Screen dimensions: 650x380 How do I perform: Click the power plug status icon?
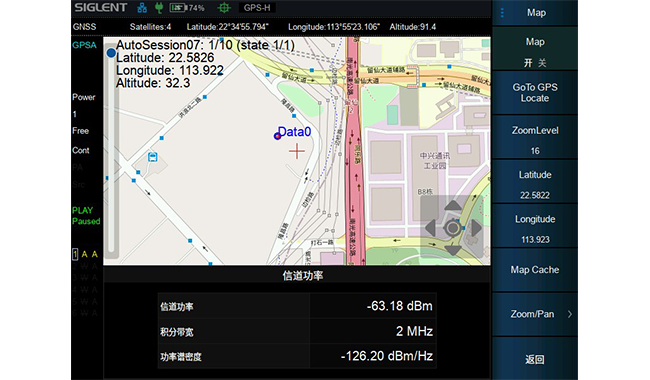point(159,7)
